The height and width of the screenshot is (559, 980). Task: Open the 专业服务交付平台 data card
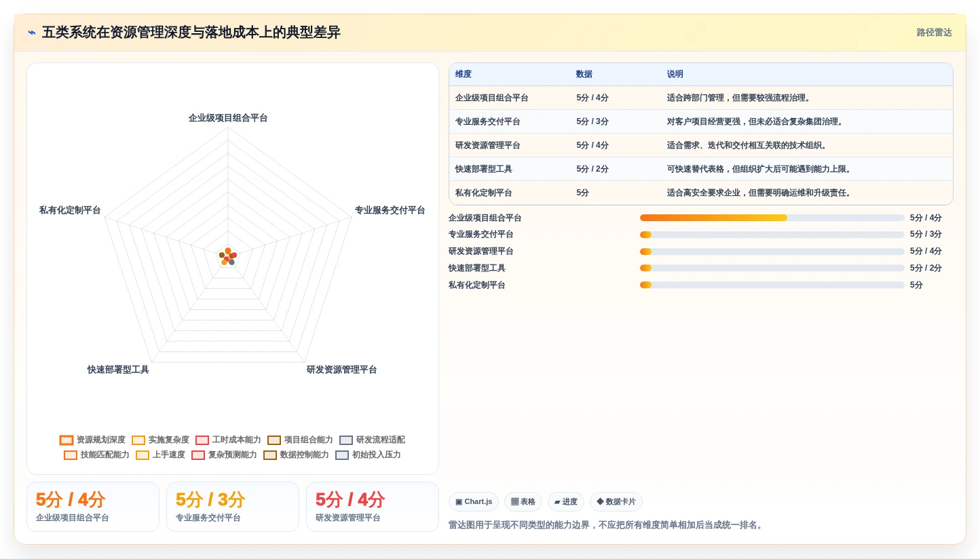pos(233,507)
